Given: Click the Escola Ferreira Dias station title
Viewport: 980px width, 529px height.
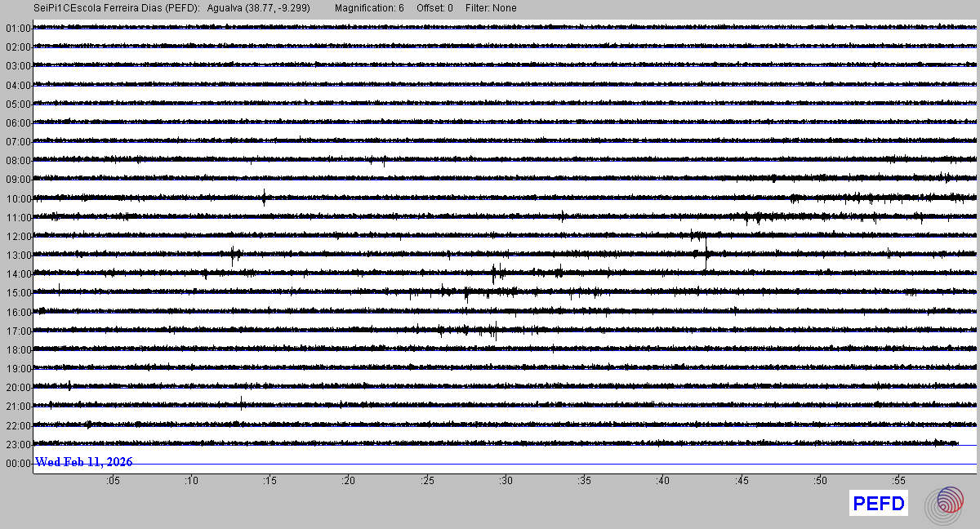Looking at the screenshot, I should click(x=118, y=8).
